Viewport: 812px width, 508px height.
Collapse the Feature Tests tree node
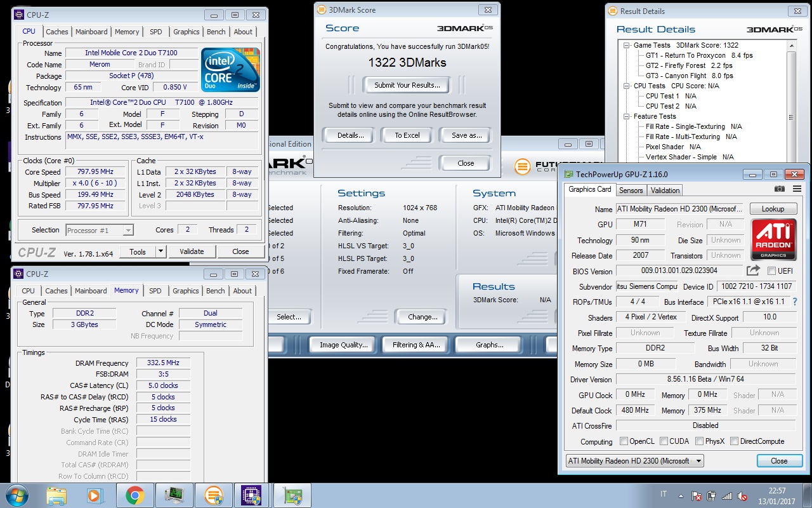coord(627,116)
